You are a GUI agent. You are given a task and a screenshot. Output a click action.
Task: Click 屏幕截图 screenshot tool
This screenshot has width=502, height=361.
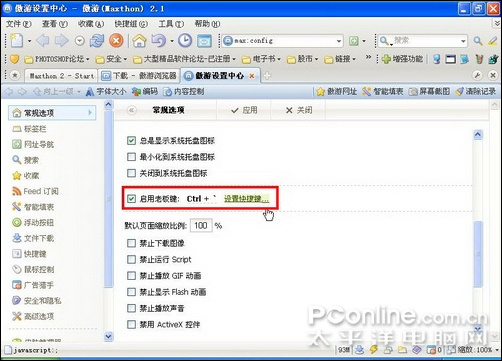[429, 91]
